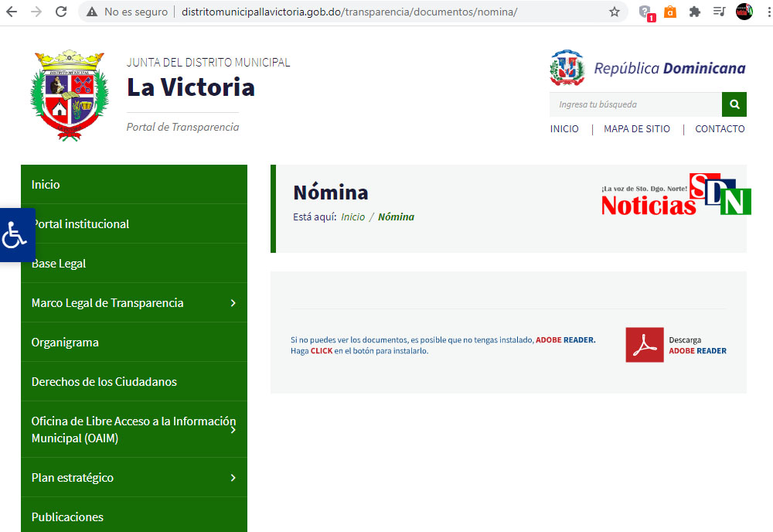This screenshot has width=773, height=532.
Task: Go to MAPA DE SITIO link
Action: click(636, 129)
